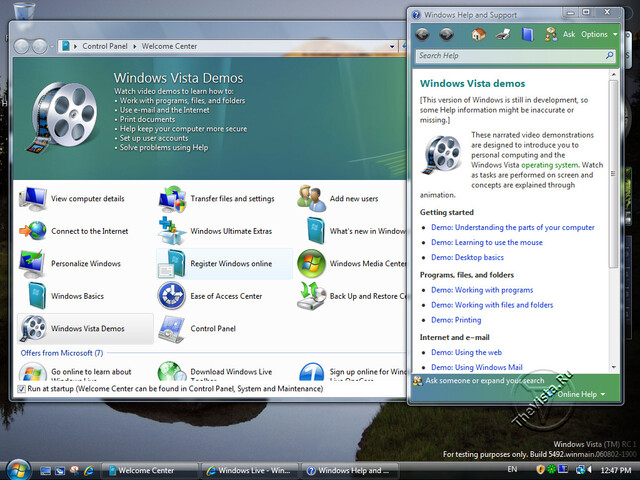Click the EN language indicator in taskbar
The height and width of the screenshot is (480, 640).
tap(512, 469)
